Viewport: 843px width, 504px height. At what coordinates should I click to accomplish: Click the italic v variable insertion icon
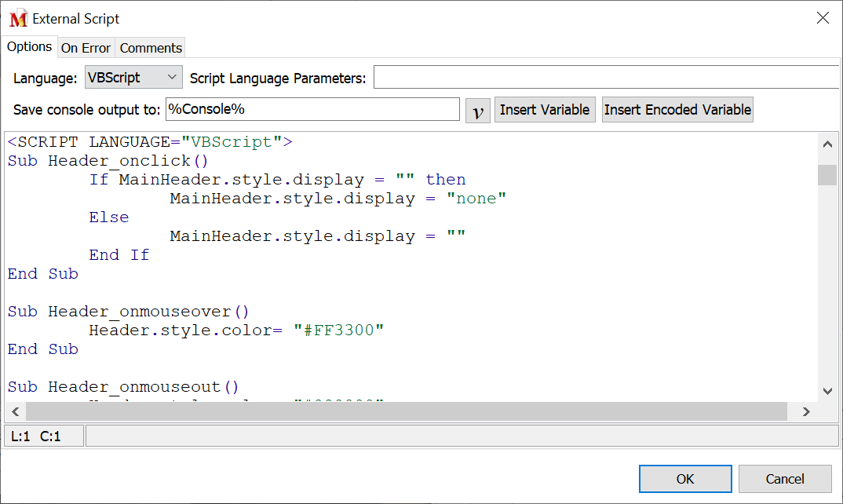point(477,109)
